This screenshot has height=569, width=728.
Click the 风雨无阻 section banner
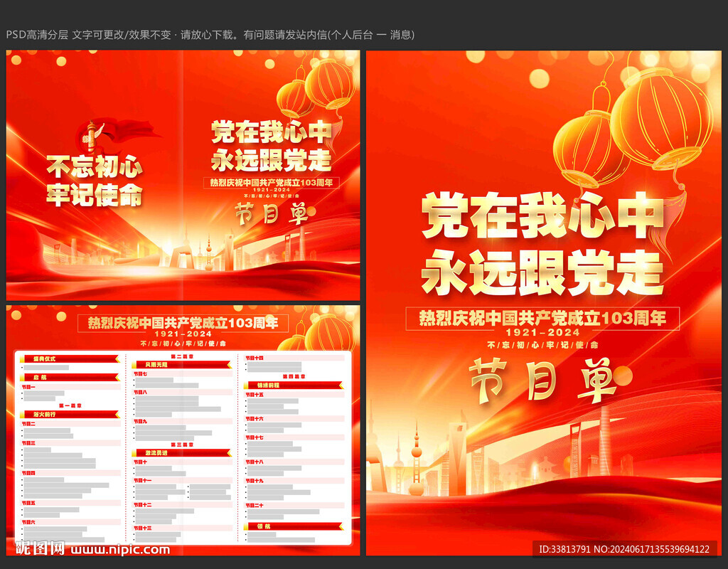(x=182, y=365)
